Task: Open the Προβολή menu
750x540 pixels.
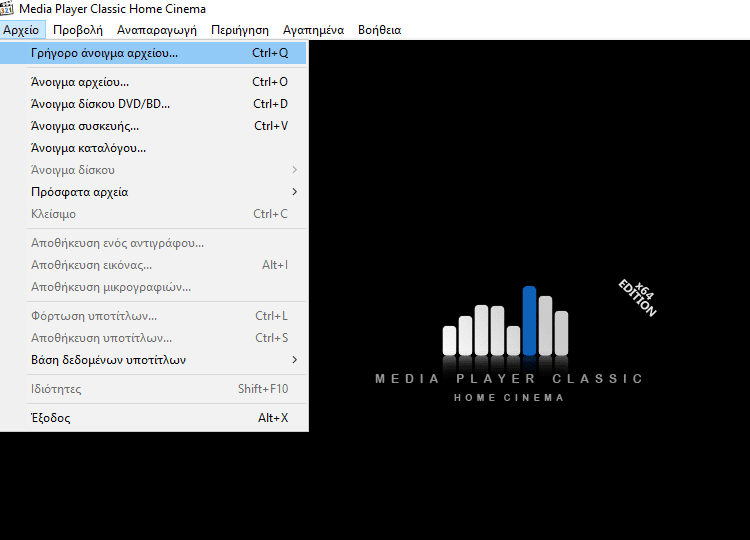Action: pyautogui.click(x=78, y=30)
